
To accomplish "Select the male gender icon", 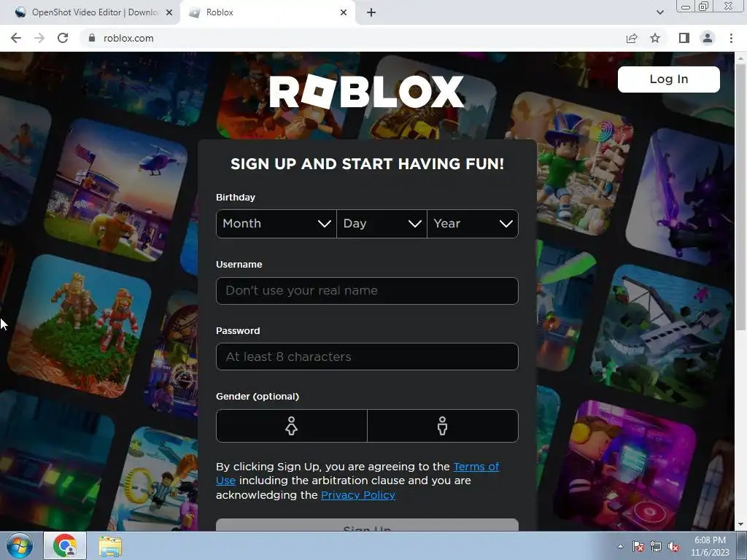I will click(443, 426).
